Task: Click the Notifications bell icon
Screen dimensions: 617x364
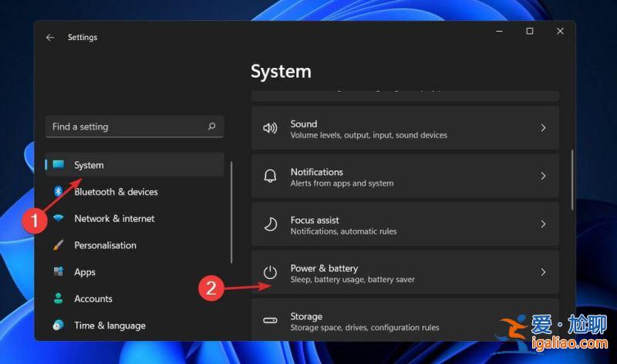Action: [x=270, y=176]
